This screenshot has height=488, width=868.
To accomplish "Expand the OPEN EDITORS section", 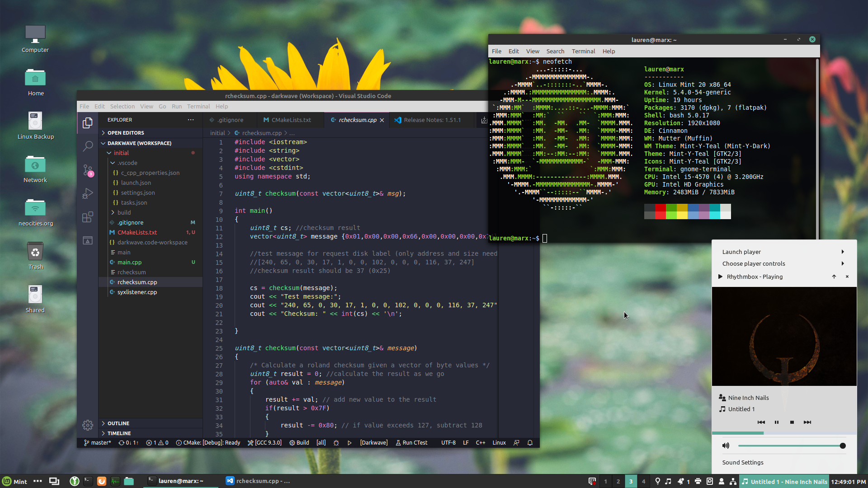I will tap(126, 133).
